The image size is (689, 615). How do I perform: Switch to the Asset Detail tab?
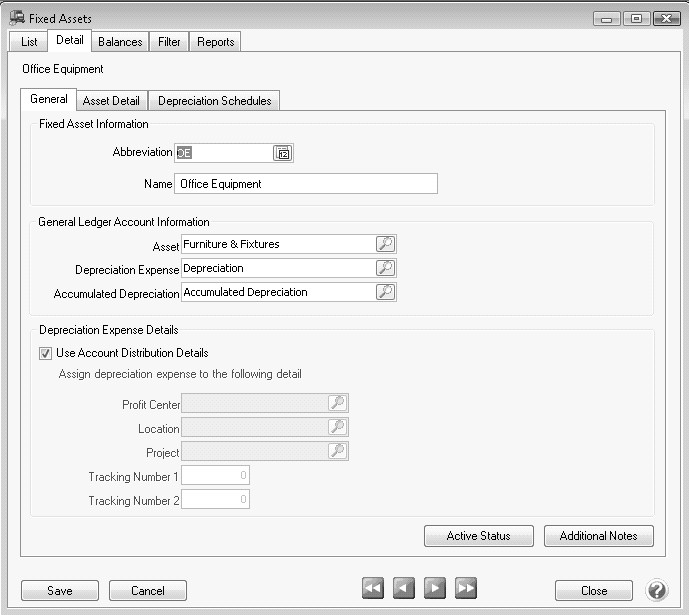coord(111,101)
